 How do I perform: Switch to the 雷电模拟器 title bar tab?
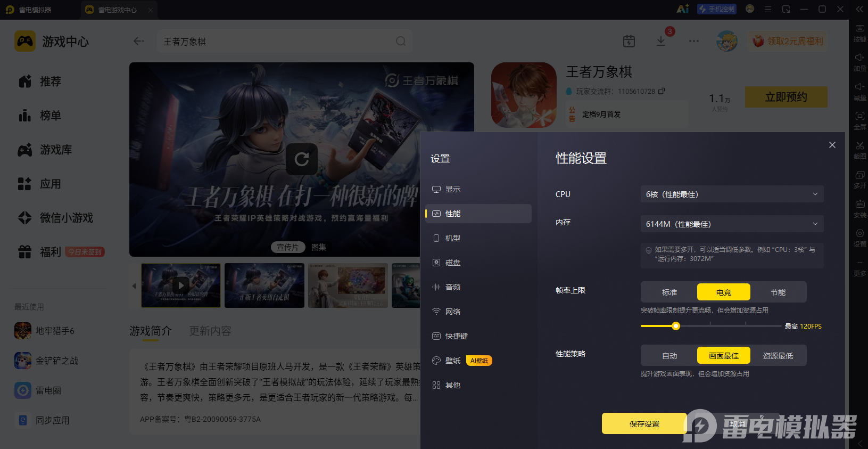(35, 10)
